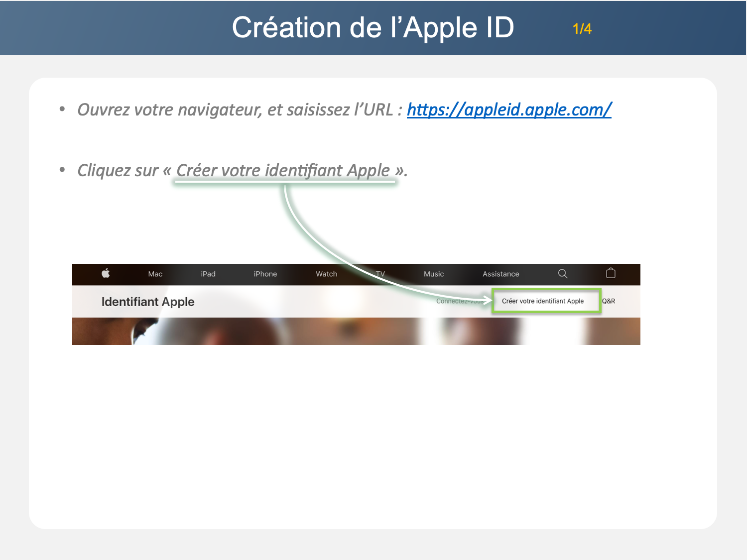This screenshot has height=560, width=747.
Task: Select Assistance in the navigation bar
Action: (500, 274)
